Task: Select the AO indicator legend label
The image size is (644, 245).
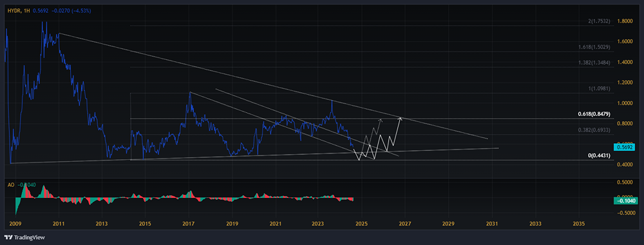Action: pos(11,185)
